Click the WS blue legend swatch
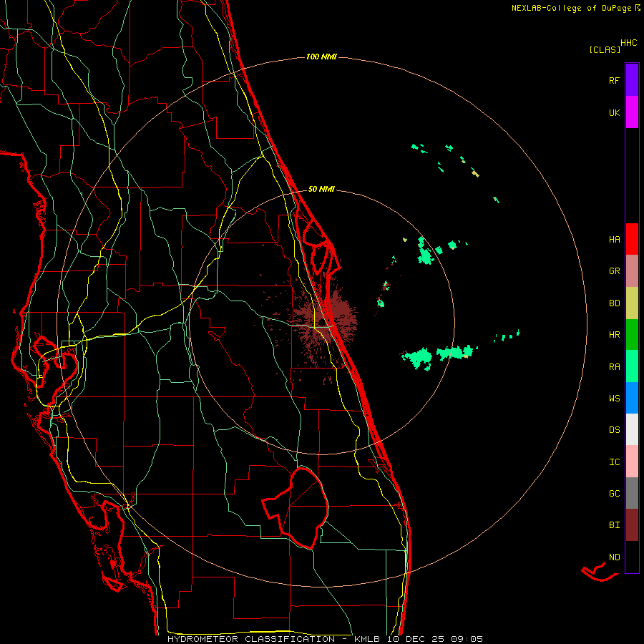Screen dimensions: 644x644 (x=632, y=398)
